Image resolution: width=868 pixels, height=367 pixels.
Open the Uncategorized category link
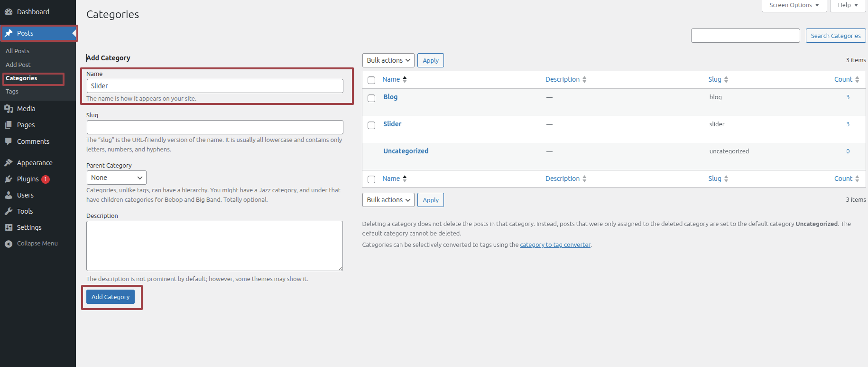[406, 151]
